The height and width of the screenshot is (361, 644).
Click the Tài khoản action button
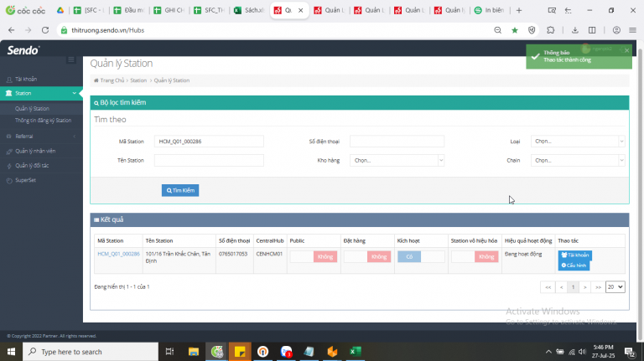click(575, 255)
